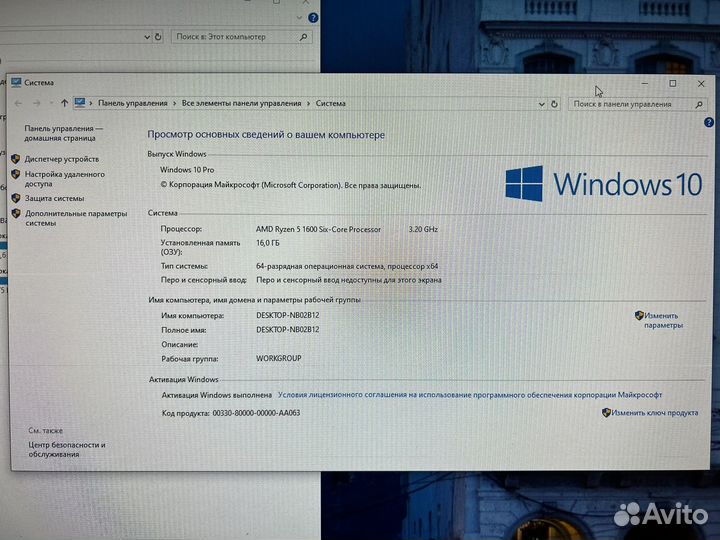The width and height of the screenshot is (720, 540).
Task: Open 'Панель управления — домашняя страница' link
Action: [63, 133]
